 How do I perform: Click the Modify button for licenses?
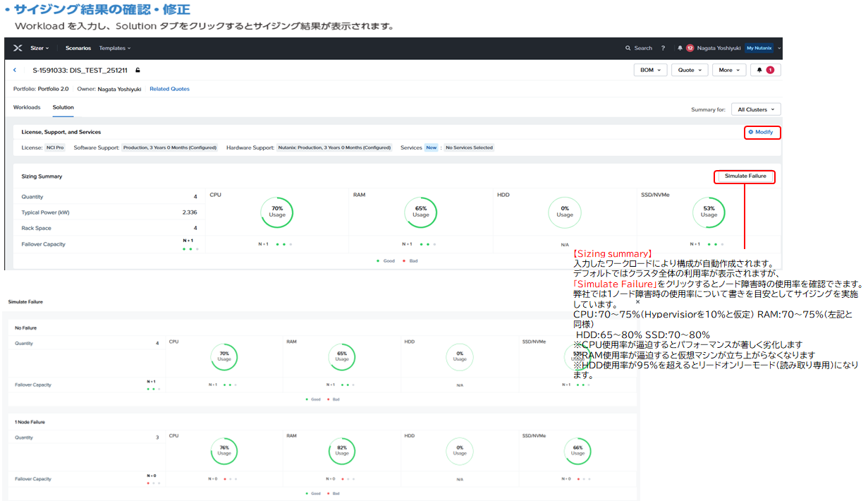[x=762, y=132]
